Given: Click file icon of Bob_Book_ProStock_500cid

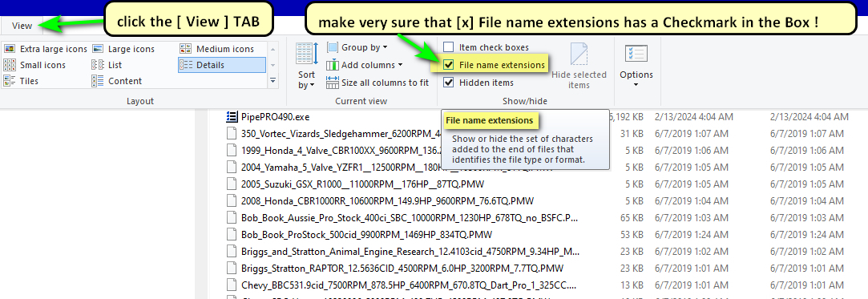Looking at the screenshot, I should [232, 234].
